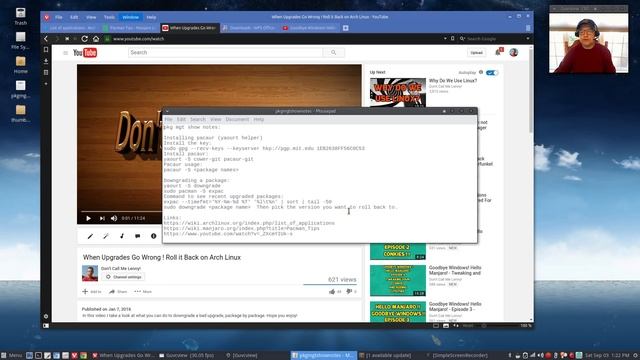Image resolution: width=640 pixels, height=360 pixels.
Task: Open the 1 available update taskbar entry
Action: (x=386, y=356)
